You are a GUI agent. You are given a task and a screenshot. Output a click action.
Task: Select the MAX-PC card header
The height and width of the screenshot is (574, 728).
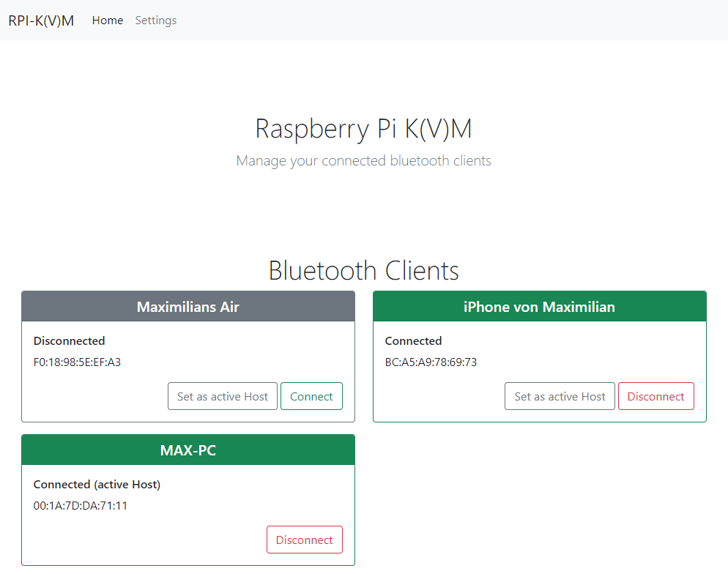188,450
